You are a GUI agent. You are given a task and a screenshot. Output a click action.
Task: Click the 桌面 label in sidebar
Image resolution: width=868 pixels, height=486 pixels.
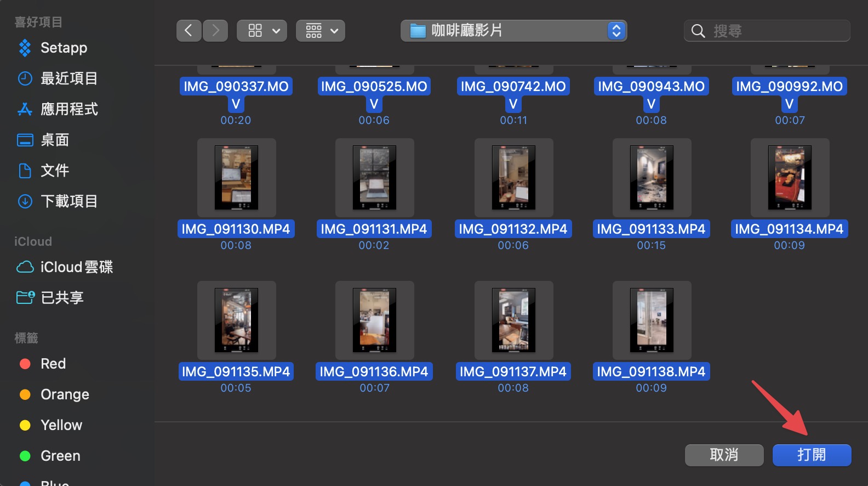coord(55,140)
